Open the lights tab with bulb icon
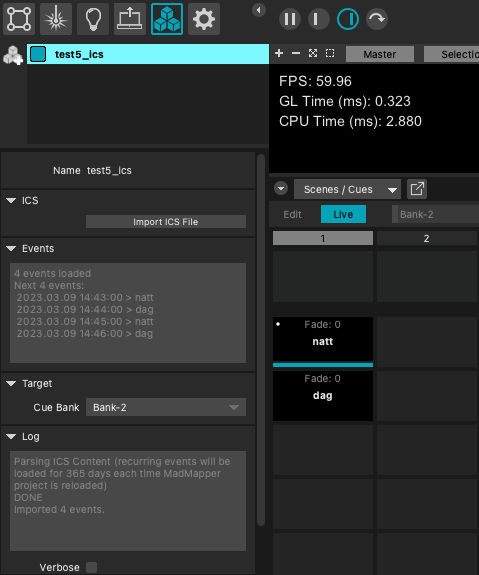 tap(93, 19)
